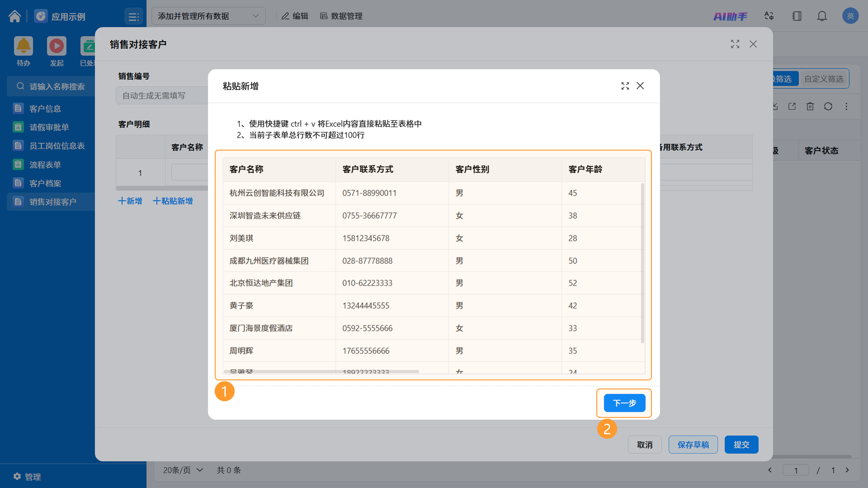The image size is (868, 488).
Task: Click the search icon in sidebar
Action: click(20, 86)
